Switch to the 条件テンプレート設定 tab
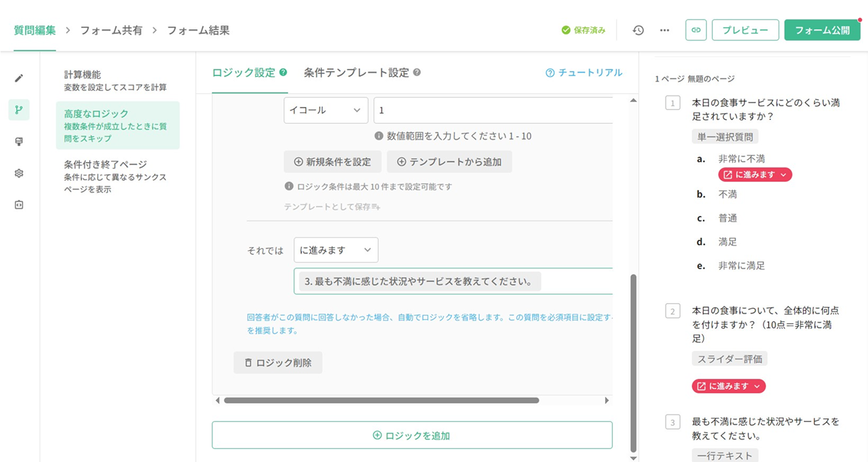This screenshot has width=868, height=462. coord(356,72)
